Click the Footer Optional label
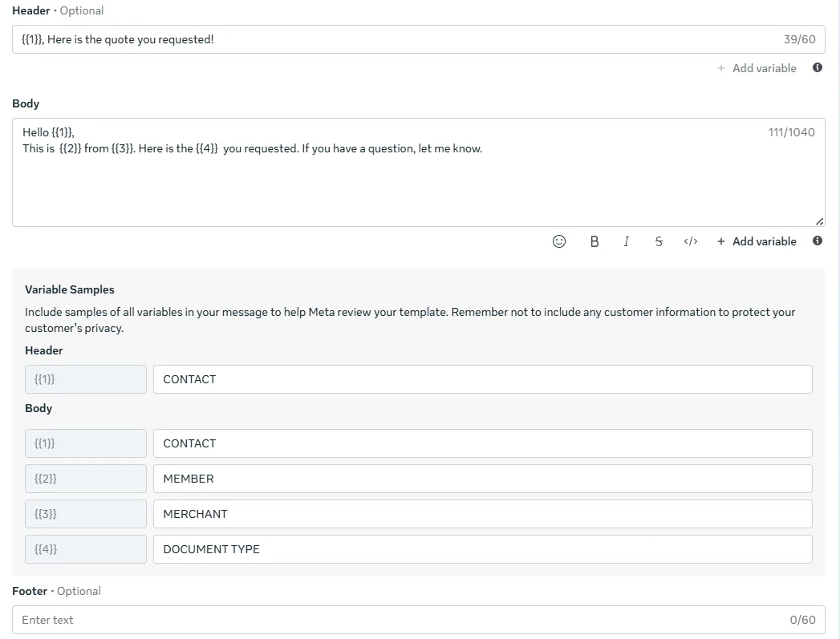Viewport: 840px width, 639px height. (79, 591)
